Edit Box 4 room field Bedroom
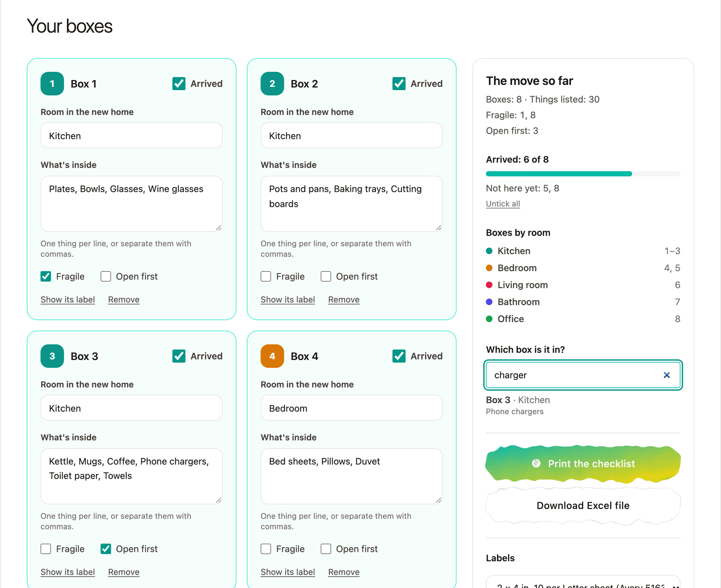Image resolution: width=721 pixels, height=588 pixels. point(351,408)
